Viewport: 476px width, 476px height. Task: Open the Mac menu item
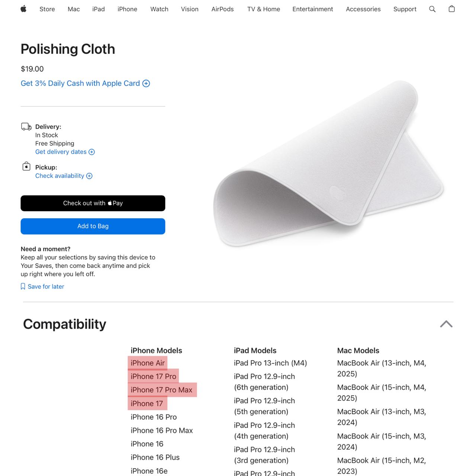coord(74,9)
